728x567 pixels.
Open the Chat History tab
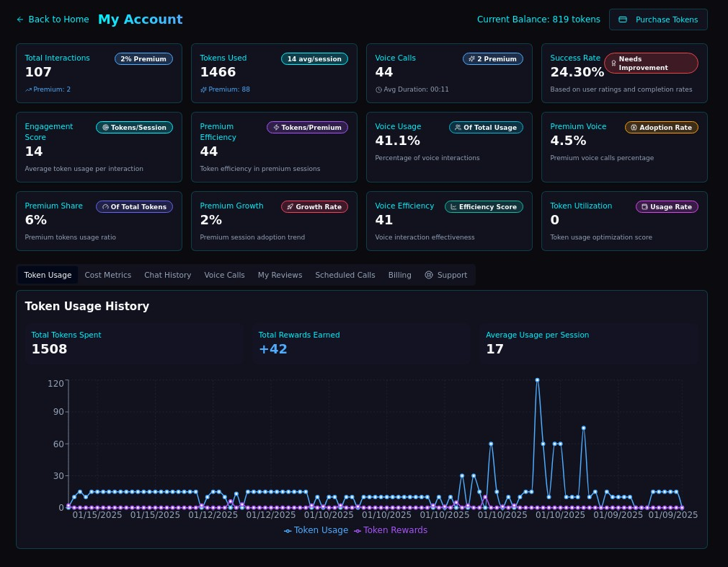167,275
